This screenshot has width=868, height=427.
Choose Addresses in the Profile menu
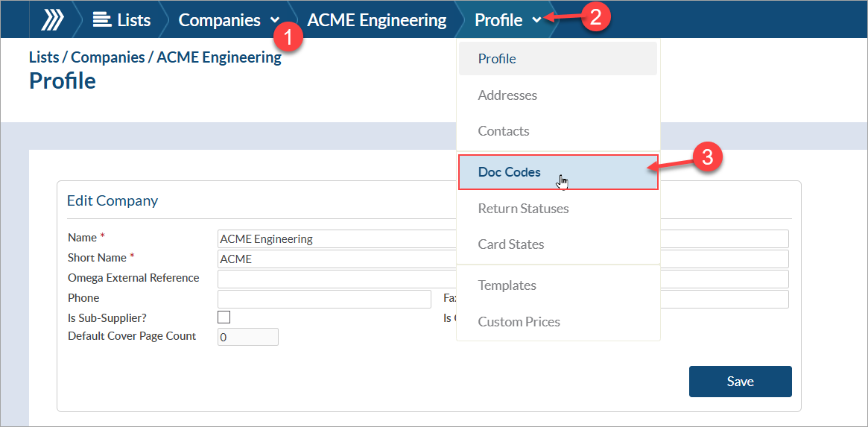(x=507, y=95)
